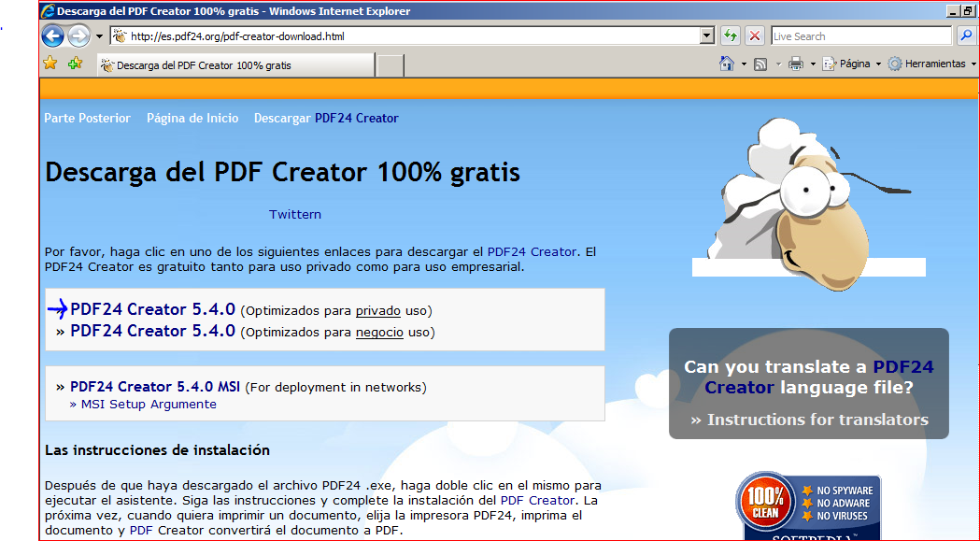Click the PDF24 Creator breadcrumb link

[356, 119]
